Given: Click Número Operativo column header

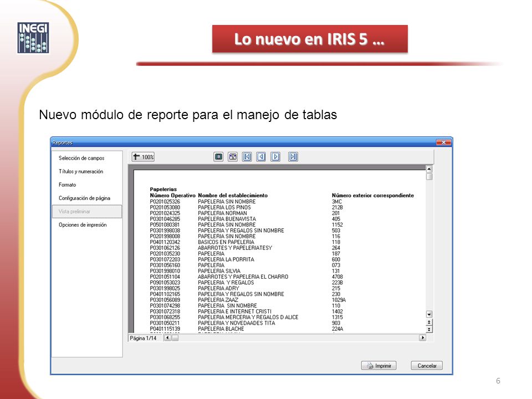Looking at the screenshot, I should point(173,196).
